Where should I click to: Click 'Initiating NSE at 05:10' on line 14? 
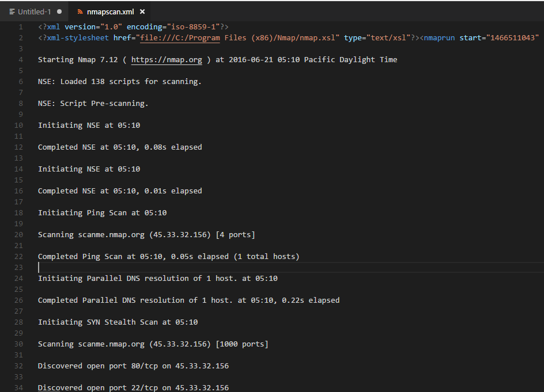click(x=89, y=169)
